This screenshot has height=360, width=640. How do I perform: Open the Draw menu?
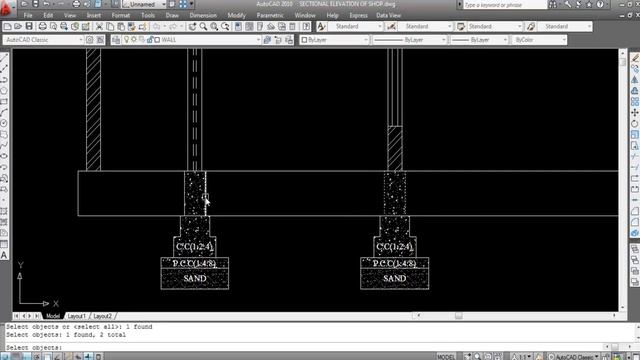[x=172, y=16]
